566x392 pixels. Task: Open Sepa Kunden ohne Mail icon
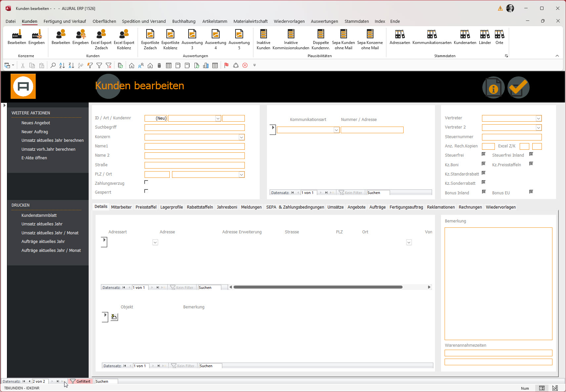coord(343,34)
